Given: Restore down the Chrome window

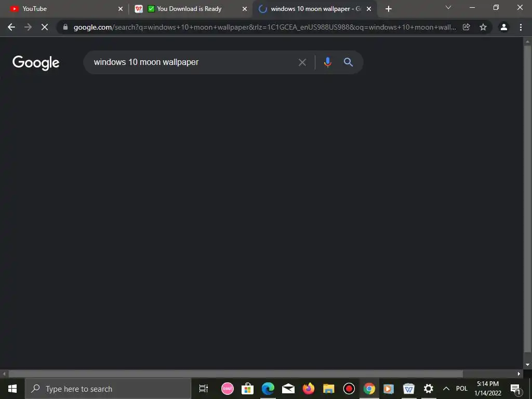Looking at the screenshot, I should coord(496,7).
